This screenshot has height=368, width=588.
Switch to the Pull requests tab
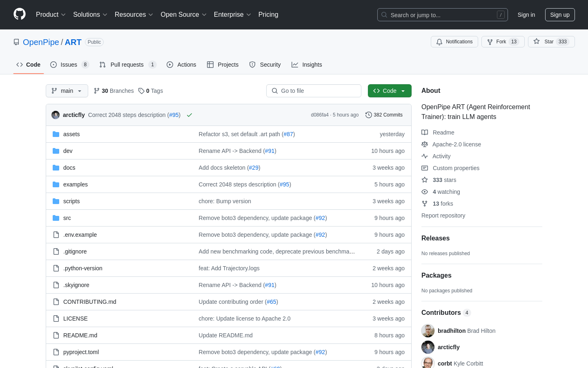click(x=128, y=65)
